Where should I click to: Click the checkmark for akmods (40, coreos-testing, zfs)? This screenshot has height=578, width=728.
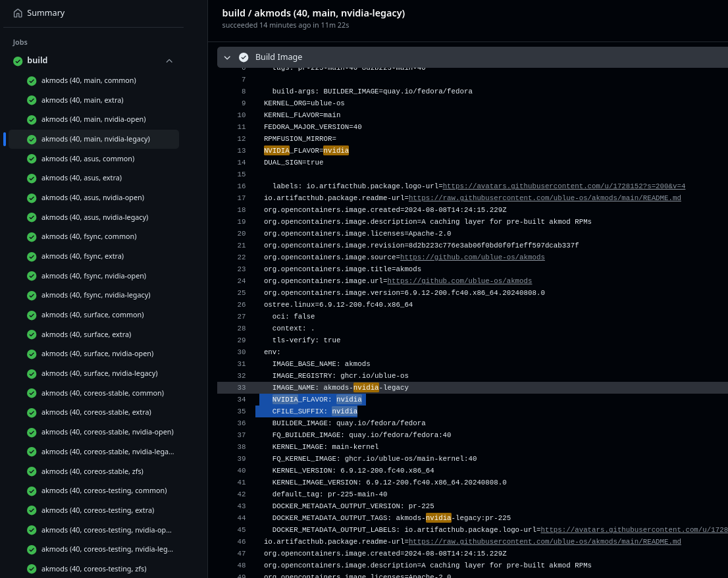pyautogui.click(x=32, y=569)
